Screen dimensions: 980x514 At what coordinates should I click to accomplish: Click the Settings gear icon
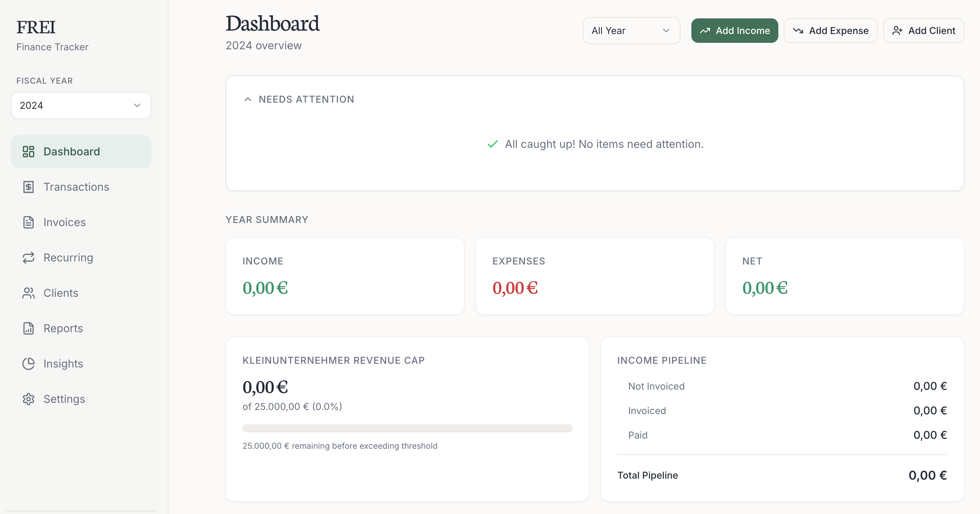29,399
